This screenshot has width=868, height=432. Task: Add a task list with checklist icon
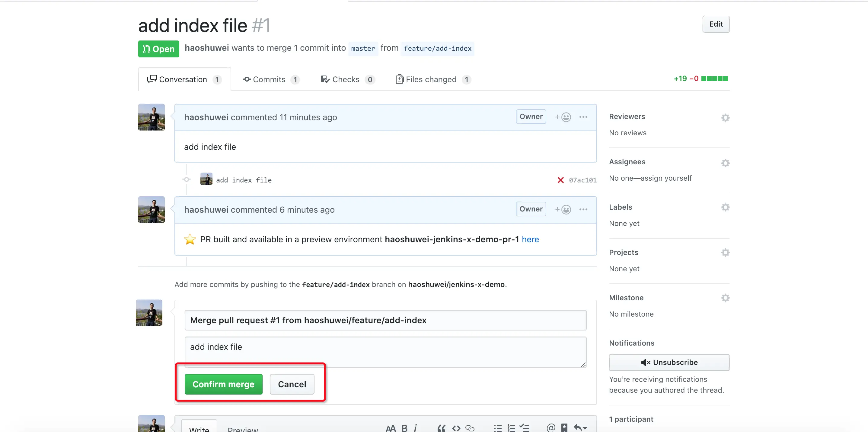click(524, 428)
